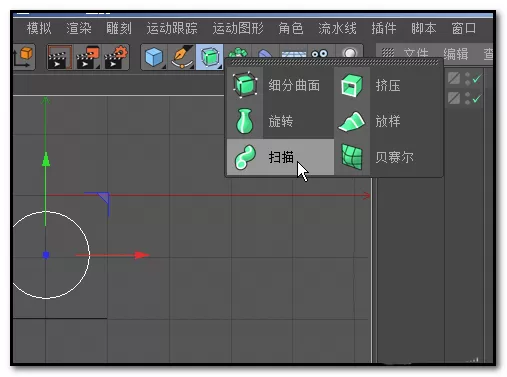Click the blue Cube primitive icon
Viewport: 507px width, 377px height.
tap(154, 57)
